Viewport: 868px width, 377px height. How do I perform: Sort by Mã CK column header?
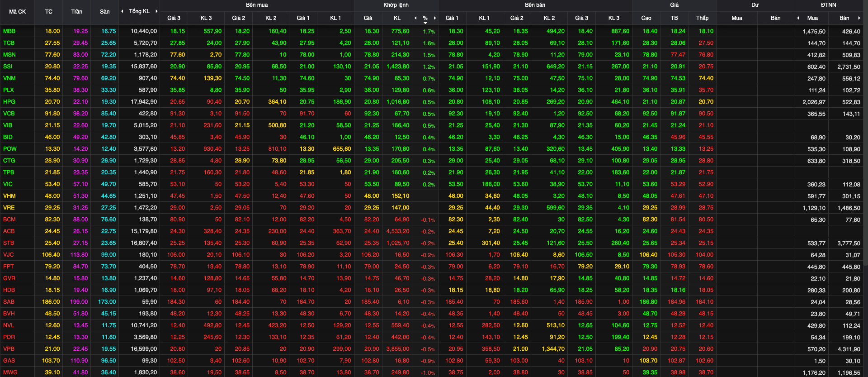[x=17, y=12]
